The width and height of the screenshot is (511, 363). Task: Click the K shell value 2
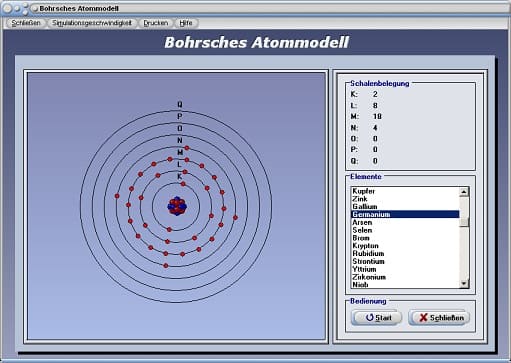(x=375, y=94)
